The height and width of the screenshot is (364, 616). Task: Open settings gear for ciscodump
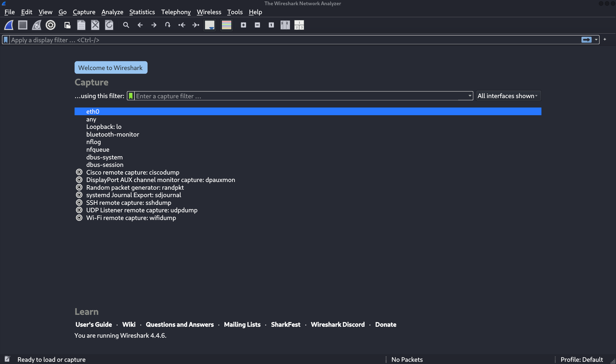tap(79, 172)
